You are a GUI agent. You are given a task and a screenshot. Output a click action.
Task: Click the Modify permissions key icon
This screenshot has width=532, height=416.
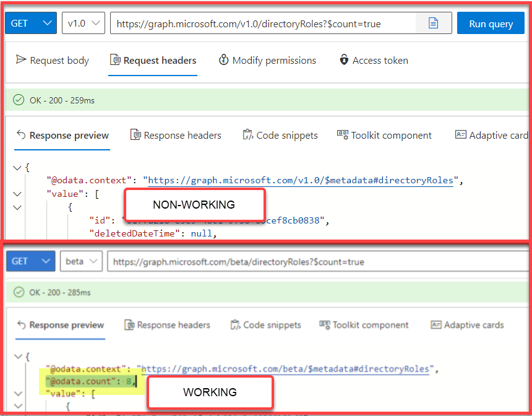223,60
